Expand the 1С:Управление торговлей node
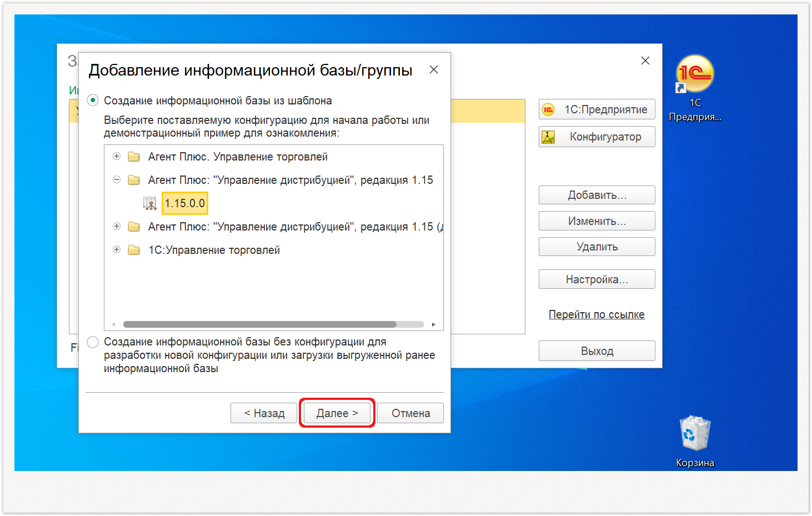Viewport: 812px width, 516px height. tap(117, 249)
